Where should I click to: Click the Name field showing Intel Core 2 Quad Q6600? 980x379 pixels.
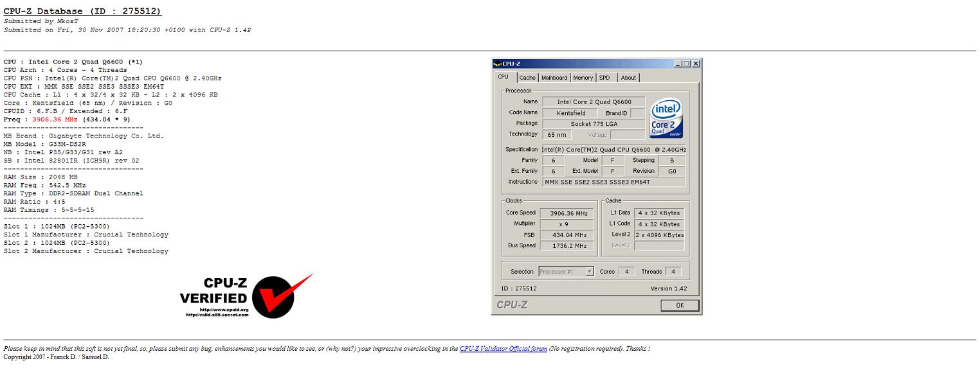(x=594, y=101)
